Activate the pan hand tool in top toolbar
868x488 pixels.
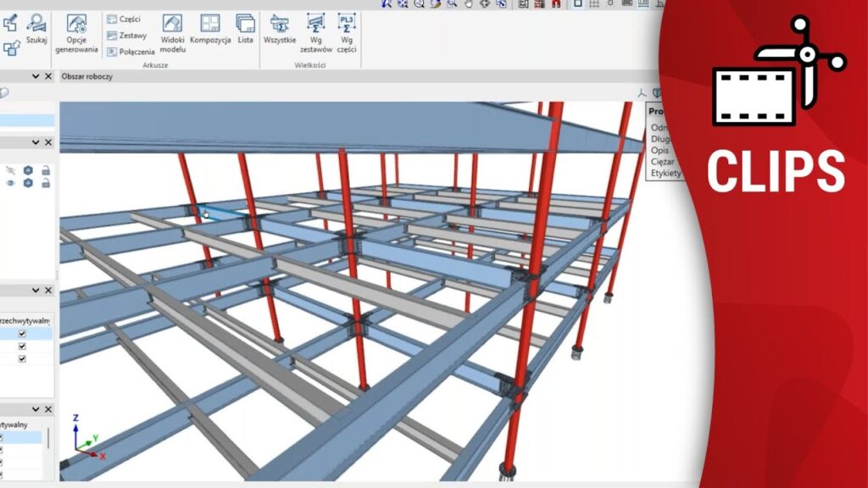point(469,3)
